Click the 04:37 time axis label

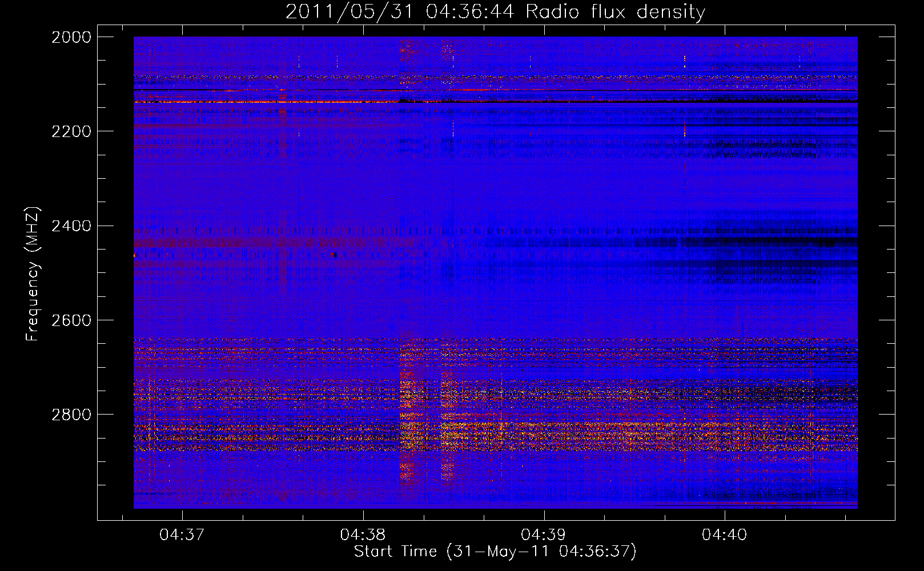pyautogui.click(x=182, y=535)
